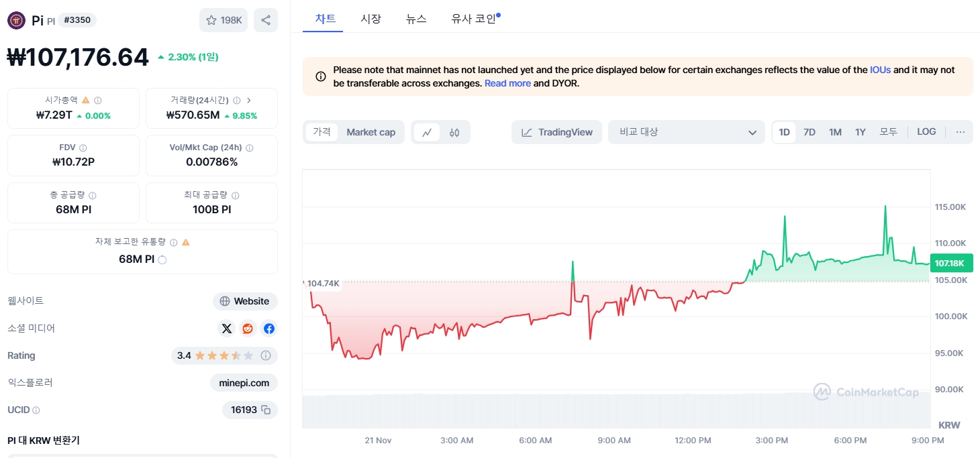
Task: Select the Market cap chart toggle
Action: (371, 132)
